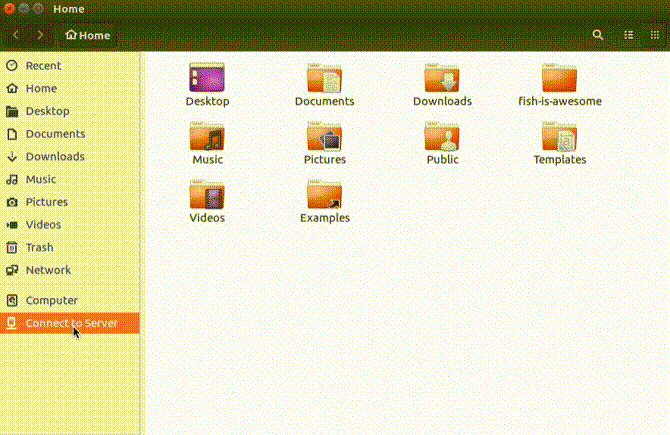Open Connect to Server in sidebar
Image resolution: width=670 pixels, height=435 pixels.
70,323
